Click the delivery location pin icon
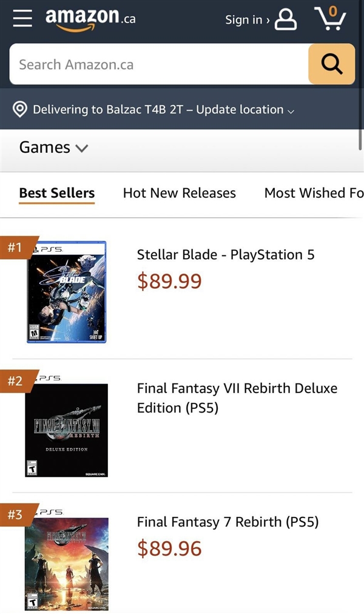This screenshot has height=614, width=364. click(x=20, y=110)
